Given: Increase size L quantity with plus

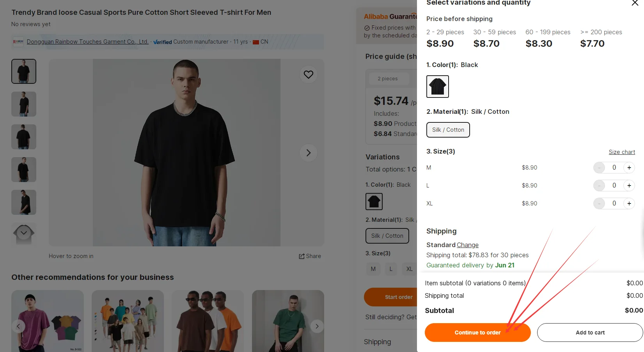Looking at the screenshot, I should click(629, 186).
